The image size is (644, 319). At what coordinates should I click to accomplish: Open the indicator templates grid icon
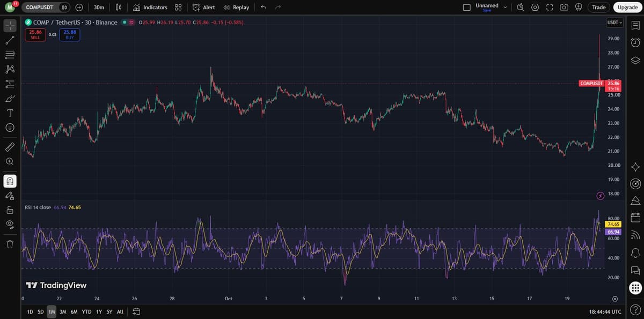178,8
